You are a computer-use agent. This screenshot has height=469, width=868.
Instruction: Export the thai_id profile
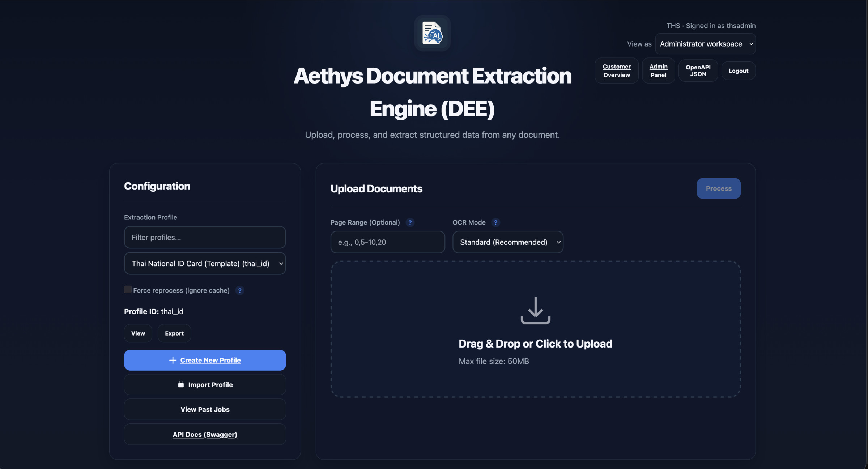coord(174,333)
